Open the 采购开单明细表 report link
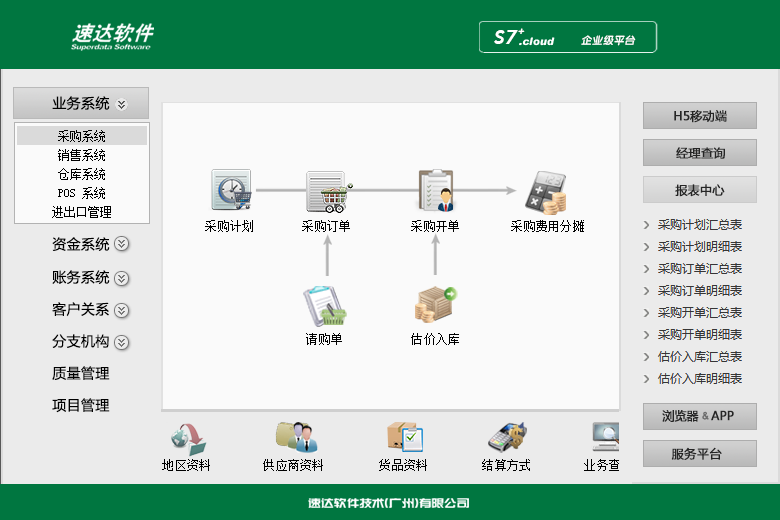780x520 pixels. pos(699,334)
